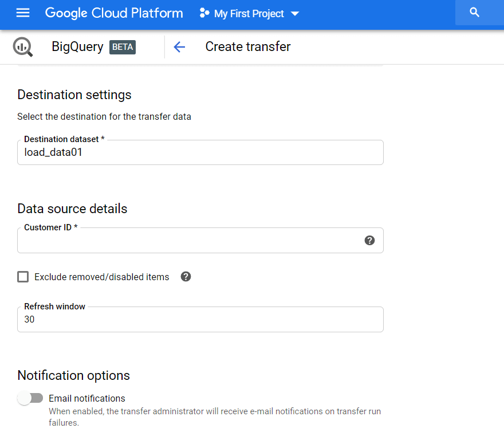Click the Data source details heading
The image size is (504, 432).
(x=72, y=209)
